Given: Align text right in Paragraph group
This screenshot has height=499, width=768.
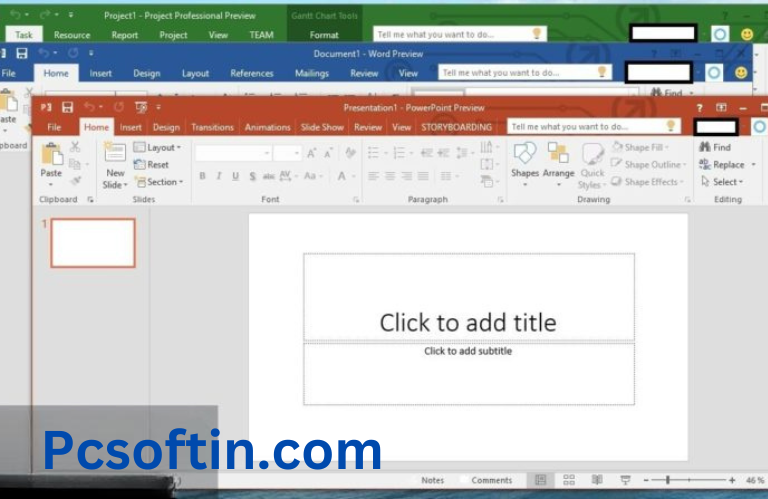Looking at the screenshot, I should (x=407, y=176).
